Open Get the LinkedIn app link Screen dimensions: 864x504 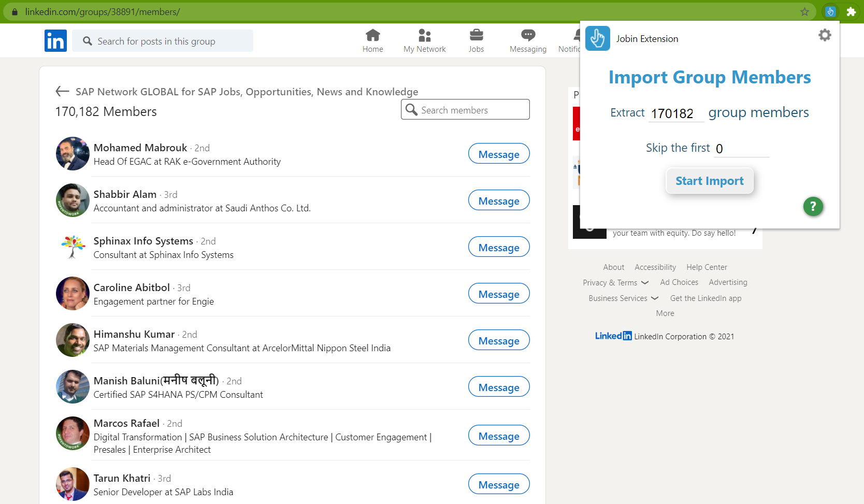pyautogui.click(x=705, y=298)
